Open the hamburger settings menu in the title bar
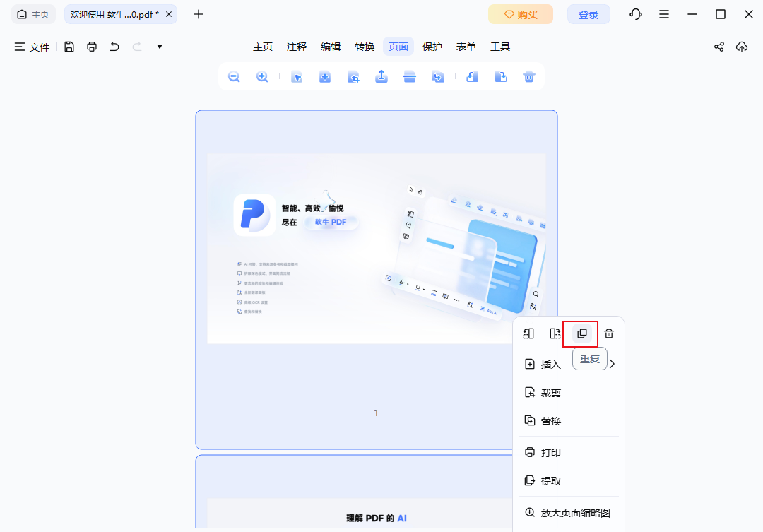Viewport: 763px width, 532px height. click(x=663, y=15)
